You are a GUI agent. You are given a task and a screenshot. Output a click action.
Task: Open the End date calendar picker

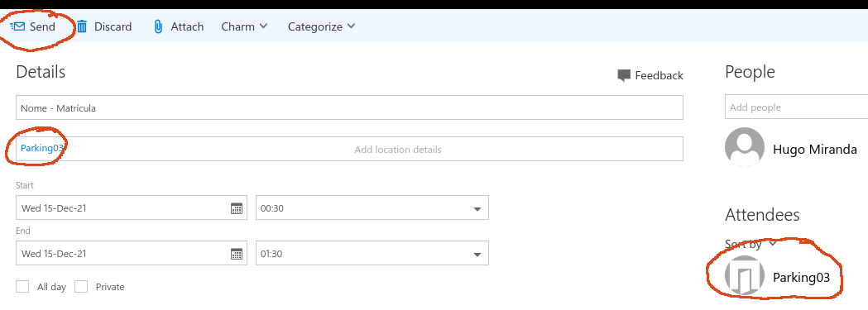(237, 254)
